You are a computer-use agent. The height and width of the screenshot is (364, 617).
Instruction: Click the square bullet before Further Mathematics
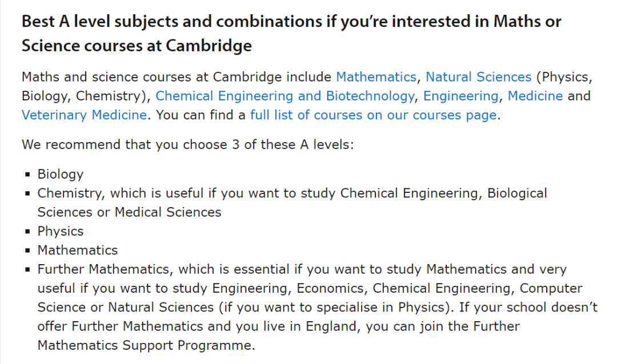[27, 270]
